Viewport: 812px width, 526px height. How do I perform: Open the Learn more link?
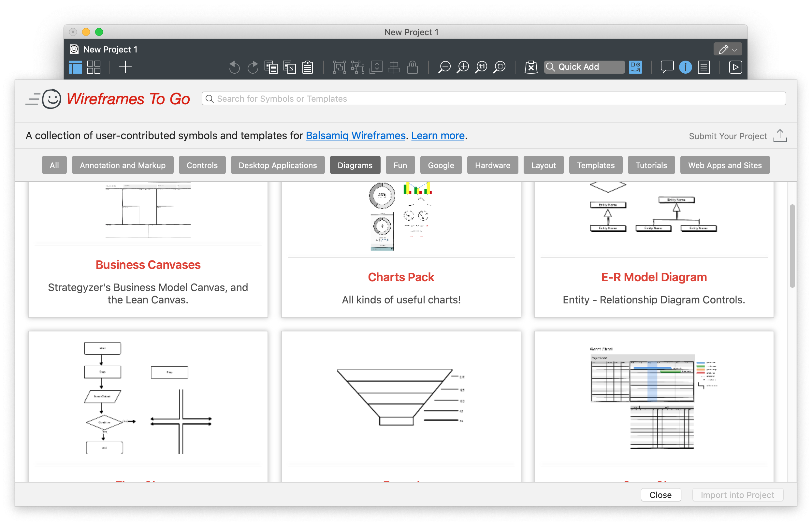coord(438,136)
